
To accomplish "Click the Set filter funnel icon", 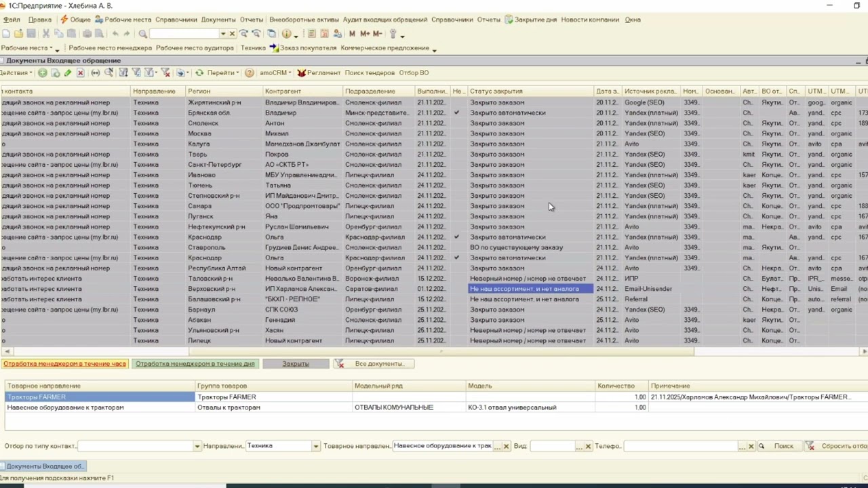I will [123, 73].
